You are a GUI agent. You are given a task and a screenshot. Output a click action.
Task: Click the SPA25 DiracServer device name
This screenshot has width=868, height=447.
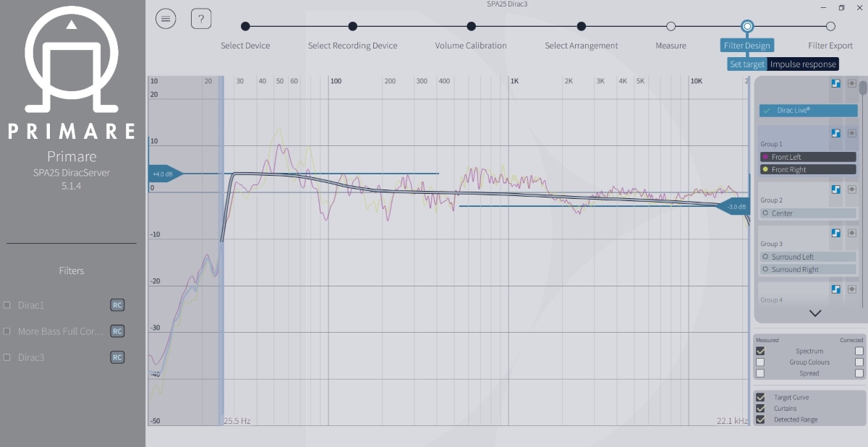pos(72,172)
